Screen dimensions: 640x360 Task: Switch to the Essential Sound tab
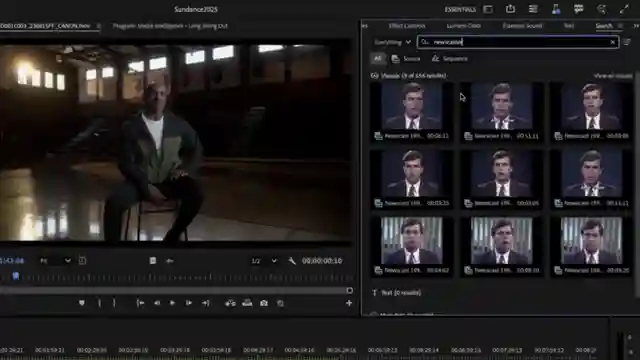tap(522, 26)
